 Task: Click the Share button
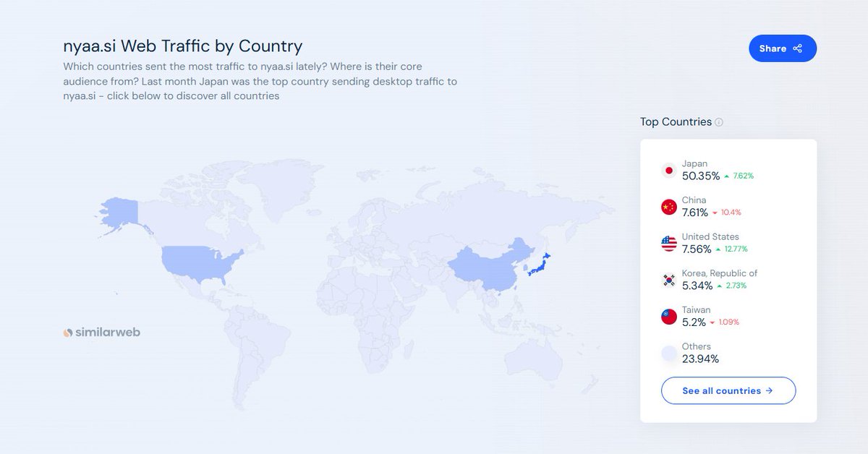[783, 48]
